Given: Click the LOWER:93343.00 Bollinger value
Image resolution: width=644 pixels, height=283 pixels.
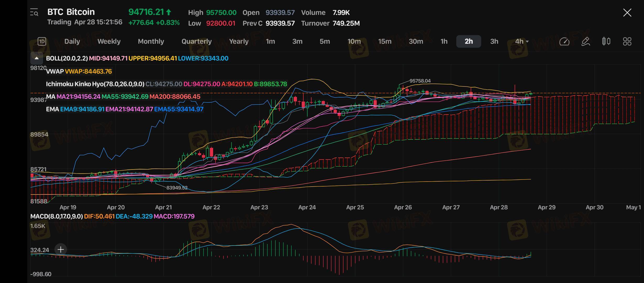Looking at the screenshot, I should (203, 58).
